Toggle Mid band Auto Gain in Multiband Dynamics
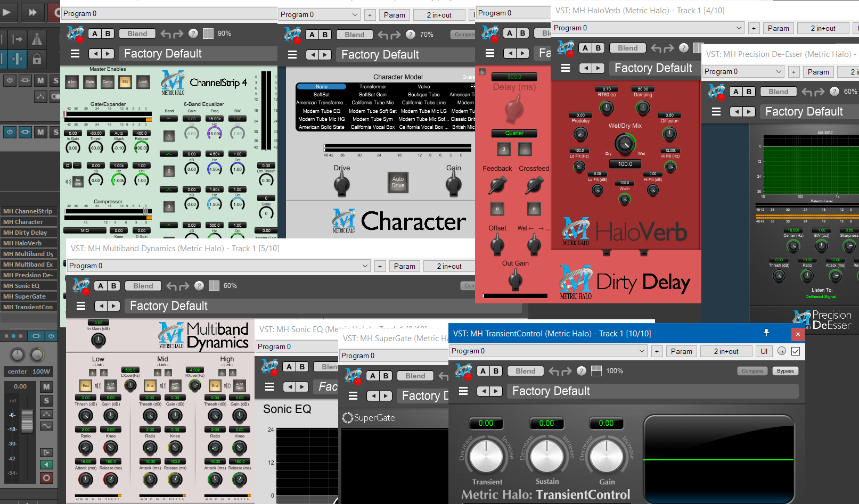Viewport: 859px width, 504px height. (175, 385)
